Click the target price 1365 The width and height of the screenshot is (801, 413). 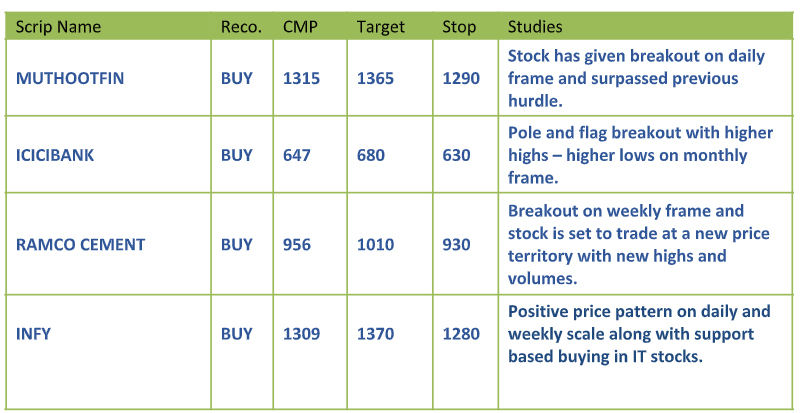tap(376, 78)
